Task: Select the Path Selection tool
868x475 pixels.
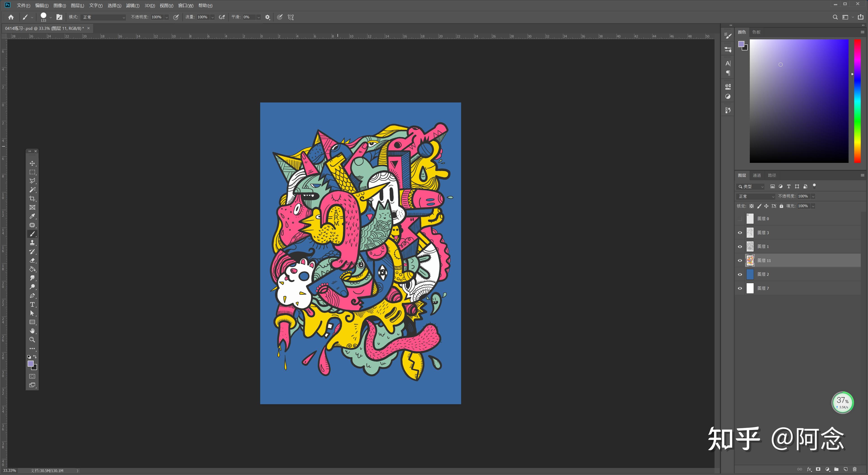Action: pyautogui.click(x=32, y=313)
